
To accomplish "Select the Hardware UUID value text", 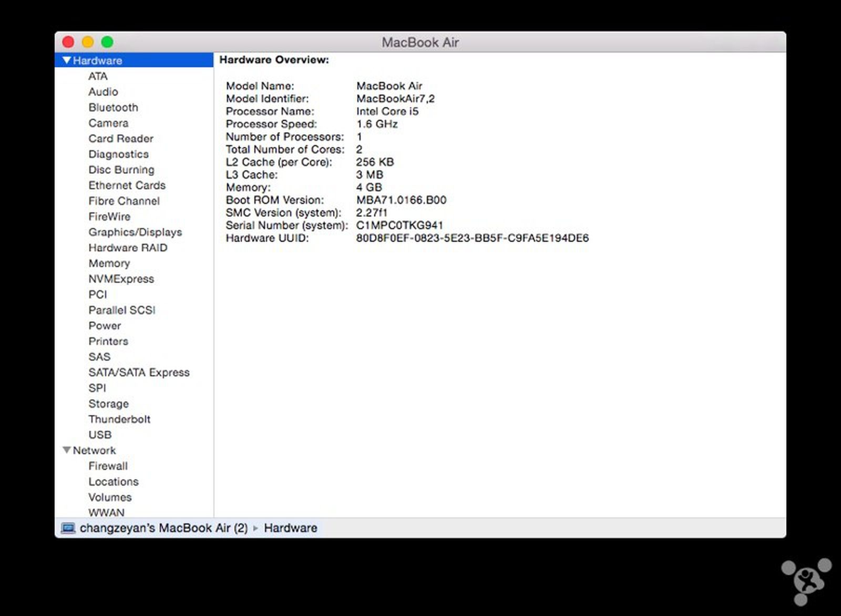I will pos(472,238).
